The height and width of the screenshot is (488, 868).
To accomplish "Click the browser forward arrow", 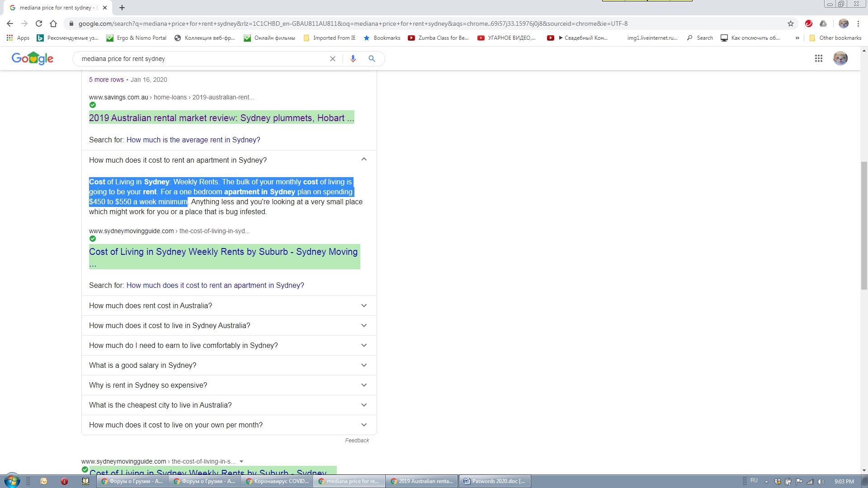I will click(x=24, y=23).
